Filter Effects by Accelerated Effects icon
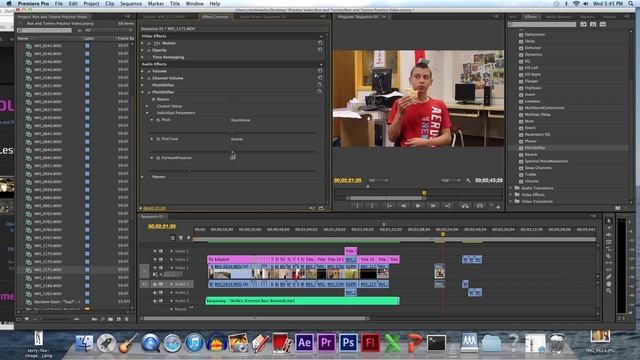640x360 pixels. pyautogui.click(x=583, y=24)
